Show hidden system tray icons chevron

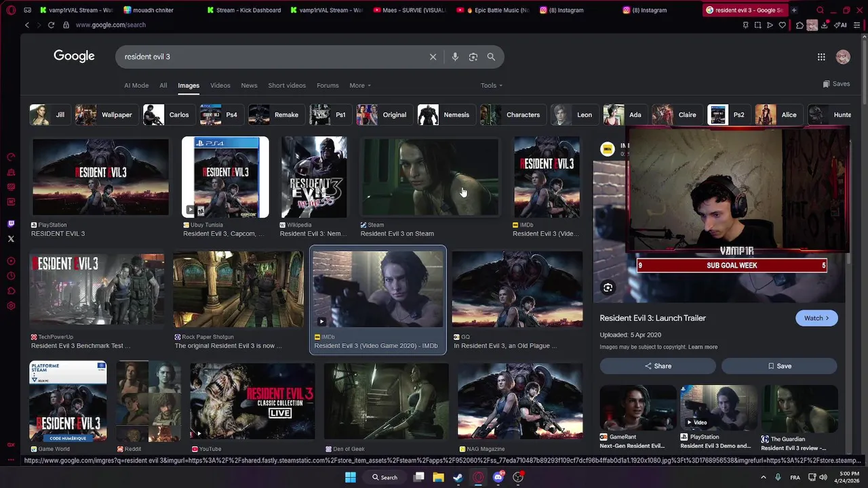(763, 477)
